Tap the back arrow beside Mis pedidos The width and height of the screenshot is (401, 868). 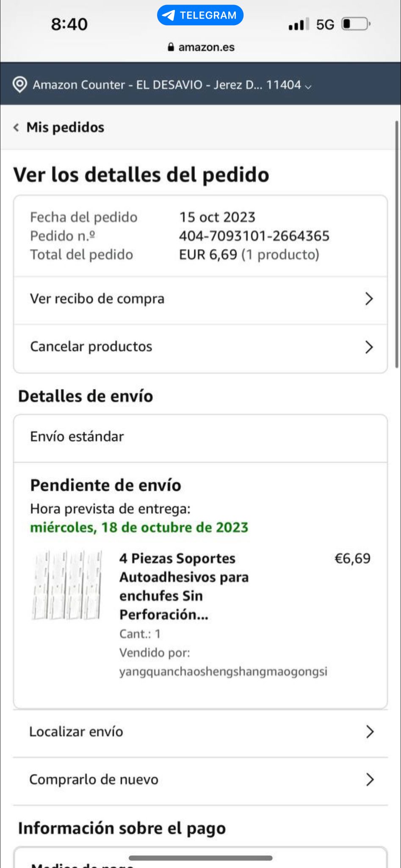16,127
